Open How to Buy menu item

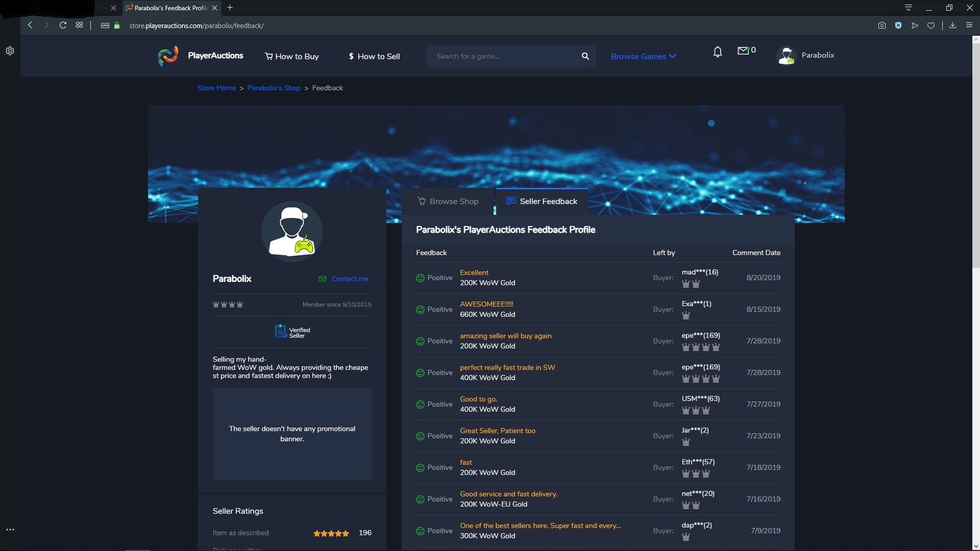tap(292, 56)
